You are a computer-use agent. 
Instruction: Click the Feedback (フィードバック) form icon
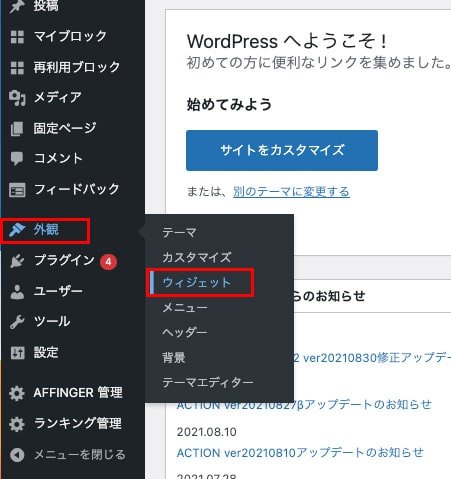click(x=17, y=190)
